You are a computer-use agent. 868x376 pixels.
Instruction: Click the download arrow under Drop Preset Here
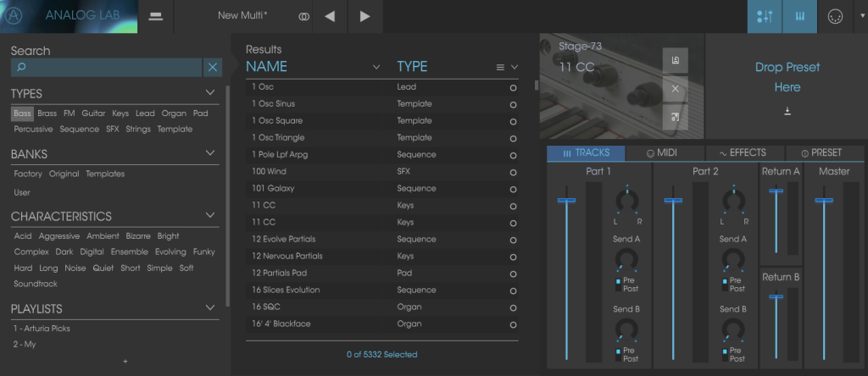tap(787, 112)
